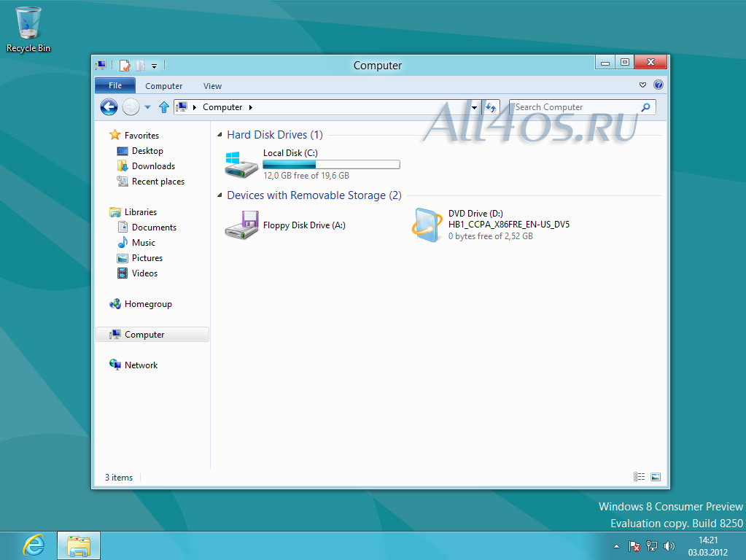
Task: Expand the arrow after Computer in address bar
Action: (251, 107)
